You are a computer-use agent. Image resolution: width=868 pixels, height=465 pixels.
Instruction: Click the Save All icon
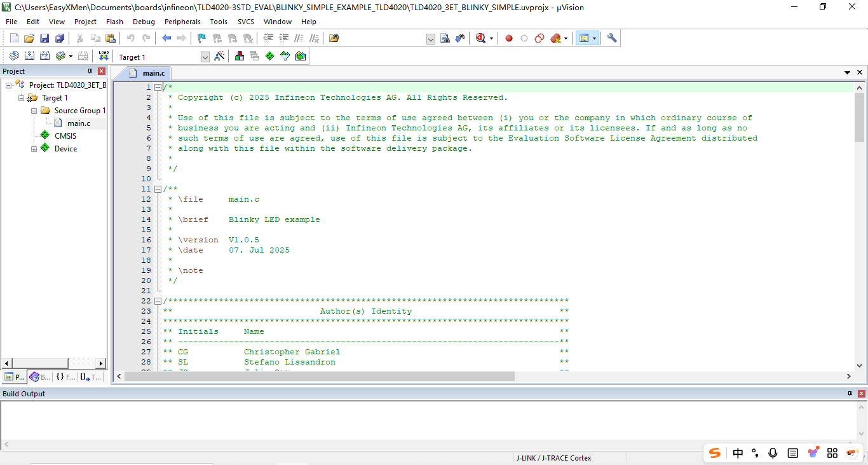pyautogui.click(x=60, y=38)
